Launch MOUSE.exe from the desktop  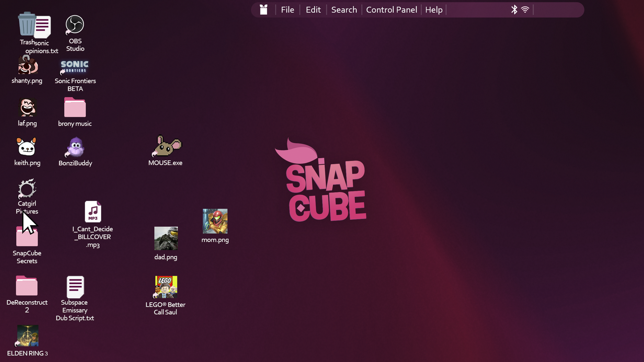click(x=166, y=146)
